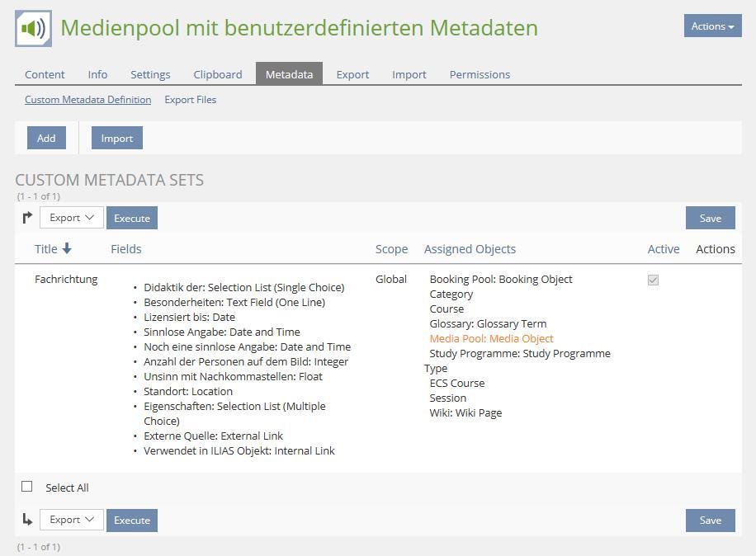This screenshot has width=756, height=556.
Task: Open the Actions dropdown menu
Action: [x=712, y=26]
